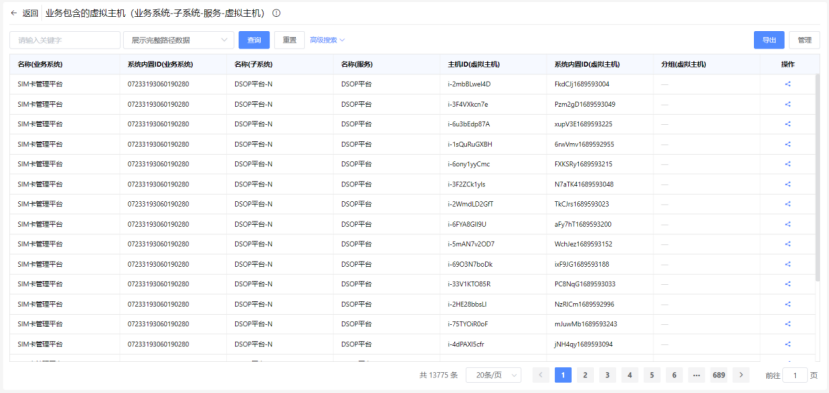The image size is (829, 393).
Task: Select current page 1 in pagination
Action: tap(563, 375)
